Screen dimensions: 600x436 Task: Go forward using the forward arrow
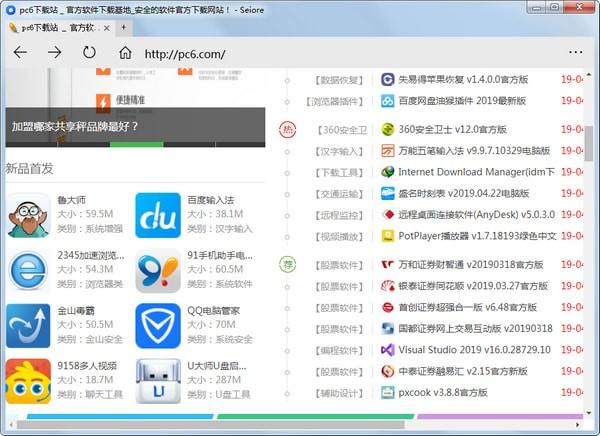[54, 52]
